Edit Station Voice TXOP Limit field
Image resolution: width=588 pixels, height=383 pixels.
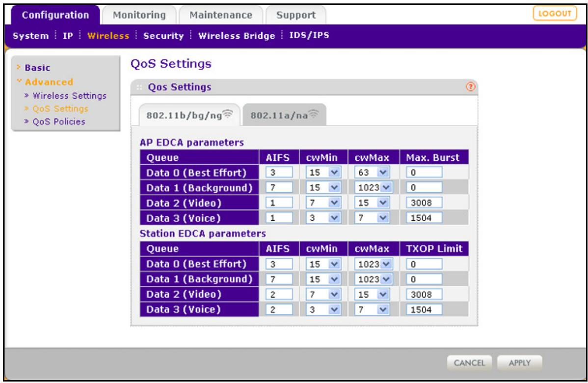(x=424, y=309)
